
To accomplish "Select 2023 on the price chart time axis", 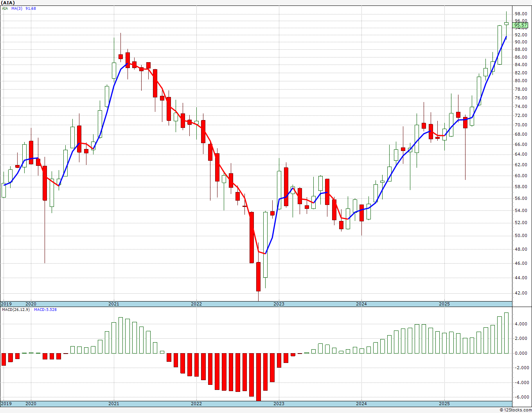I will (279, 304).
